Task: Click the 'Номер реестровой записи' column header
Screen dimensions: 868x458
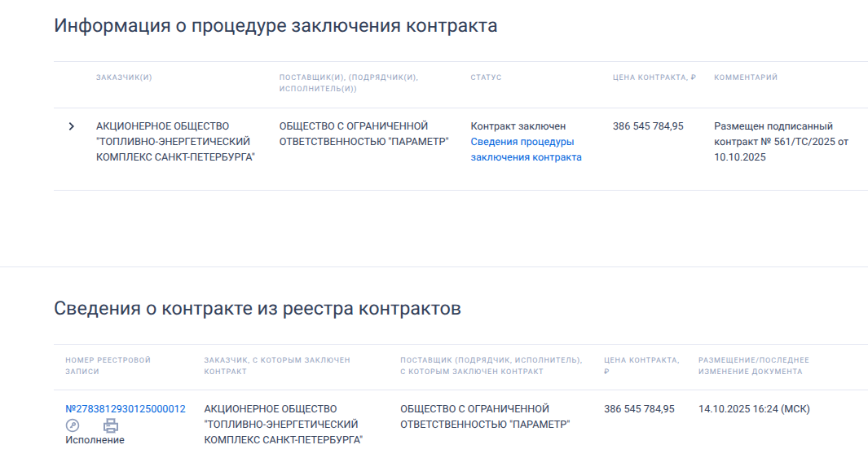Action: [108, 365]
